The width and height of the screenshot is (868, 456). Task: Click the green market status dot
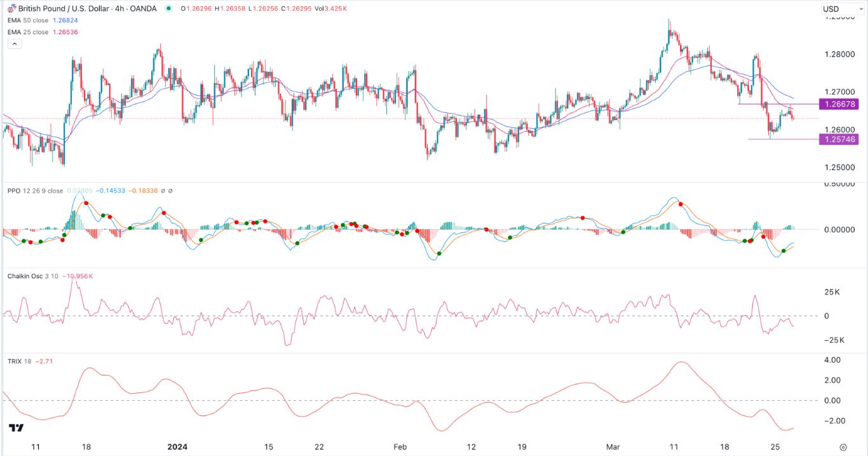168,9
